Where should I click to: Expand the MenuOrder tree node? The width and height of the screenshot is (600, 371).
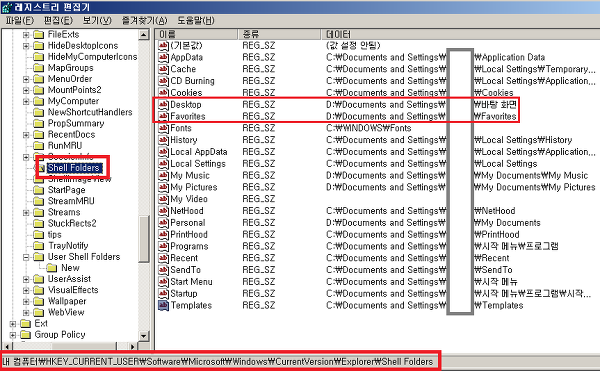pyautogui.click(x=26, y=79)
